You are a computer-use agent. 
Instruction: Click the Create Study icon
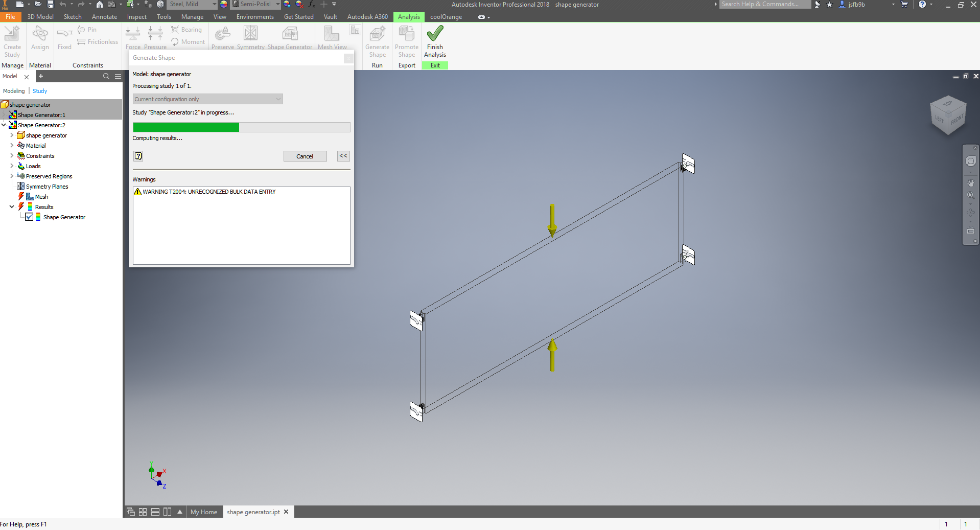pos(12,34)
